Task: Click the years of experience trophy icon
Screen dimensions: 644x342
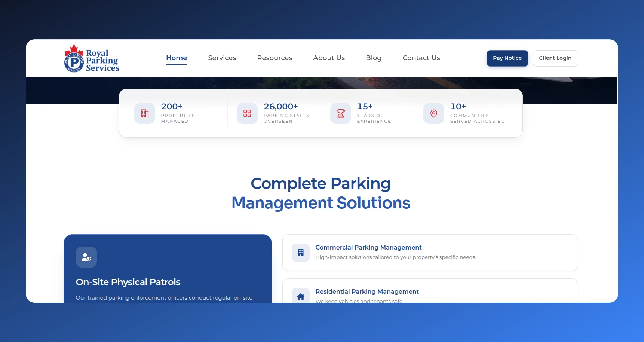Action: [x=341, y=113]
